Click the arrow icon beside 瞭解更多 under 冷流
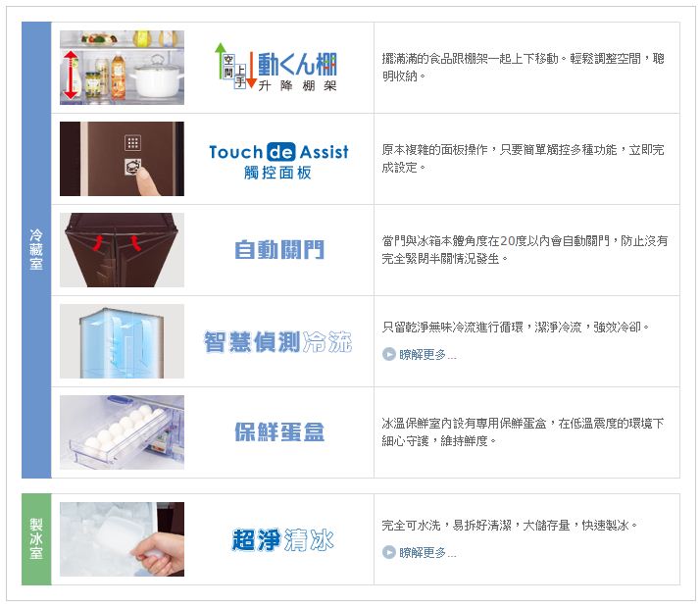Image resolution: width=700 pixels, height=607 pixels. click(x=389, y=354)
